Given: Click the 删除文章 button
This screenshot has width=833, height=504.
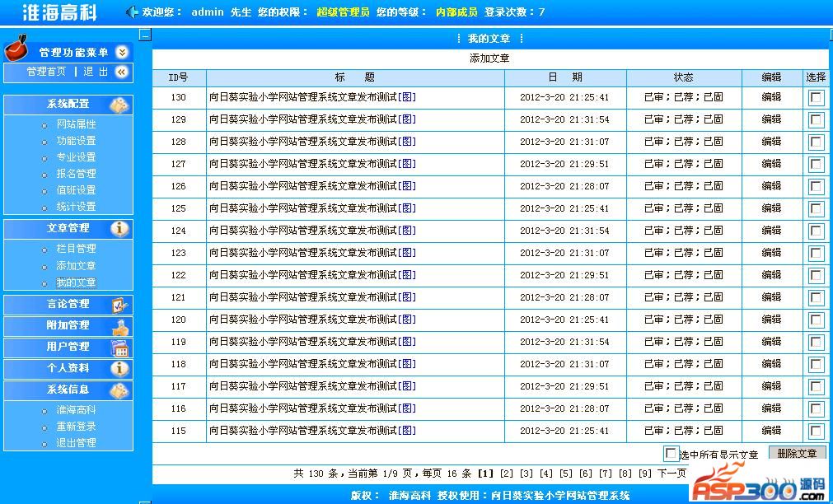Looking at the screenshot, I should pyautogui.click(x=797, y=453).
